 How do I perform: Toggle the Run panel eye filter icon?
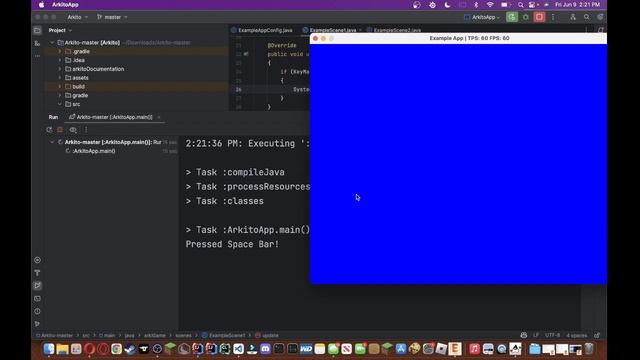tap(73, 130)
